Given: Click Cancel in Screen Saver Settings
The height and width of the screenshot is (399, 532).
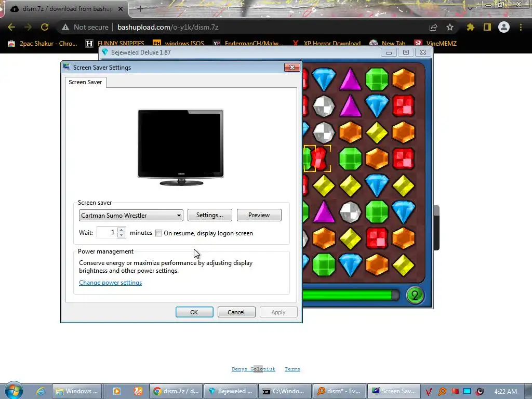Looking at the screenshot, I should coord(236,312).
